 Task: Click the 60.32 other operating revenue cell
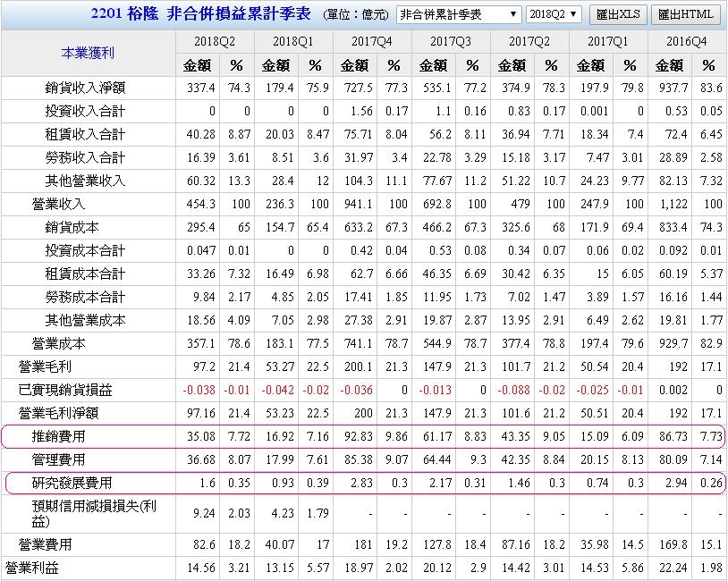point(201,181)
